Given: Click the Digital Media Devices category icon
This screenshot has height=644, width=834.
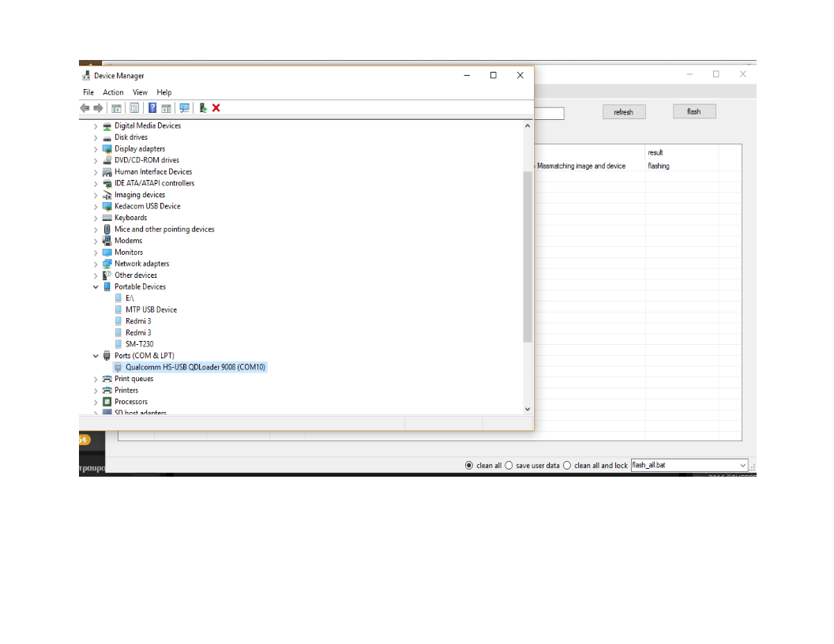Looking at the screenshot, I should (107, 126).
